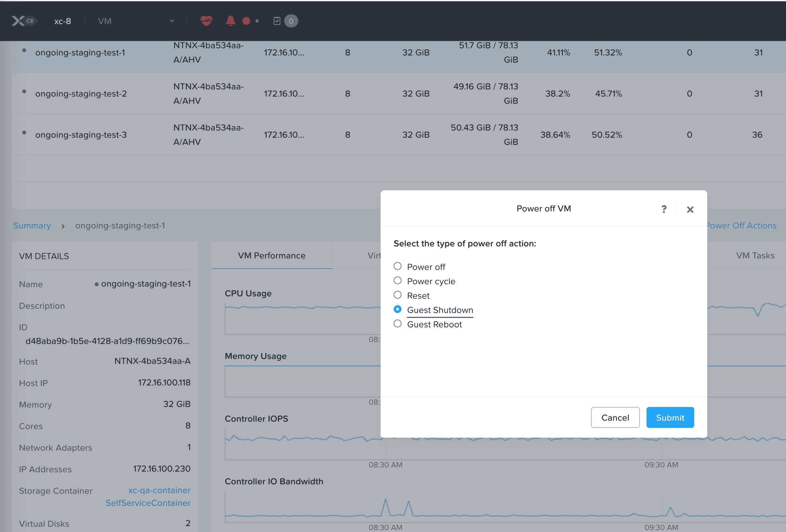
Task: Open alerts panel via the bell icon
Action: coord(231,21)
